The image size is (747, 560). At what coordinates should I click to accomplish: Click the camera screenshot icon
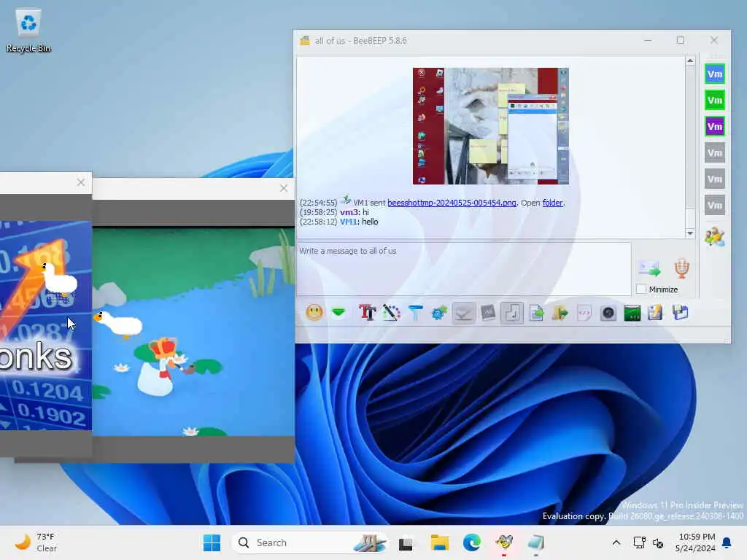(608, 313)
